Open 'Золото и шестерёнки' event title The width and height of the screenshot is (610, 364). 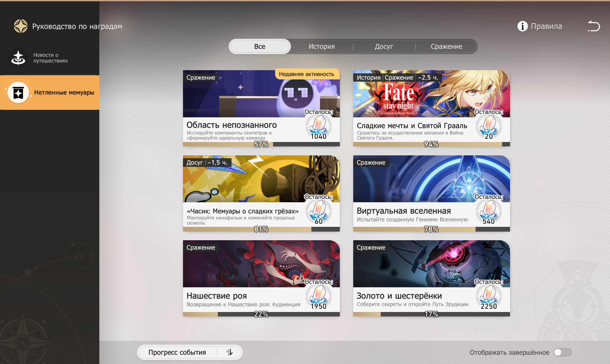coord(399,296)
